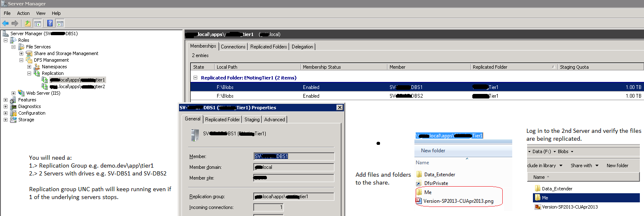
Task: Switch to the Replicated Folders tab
Action: click(269, 47)
